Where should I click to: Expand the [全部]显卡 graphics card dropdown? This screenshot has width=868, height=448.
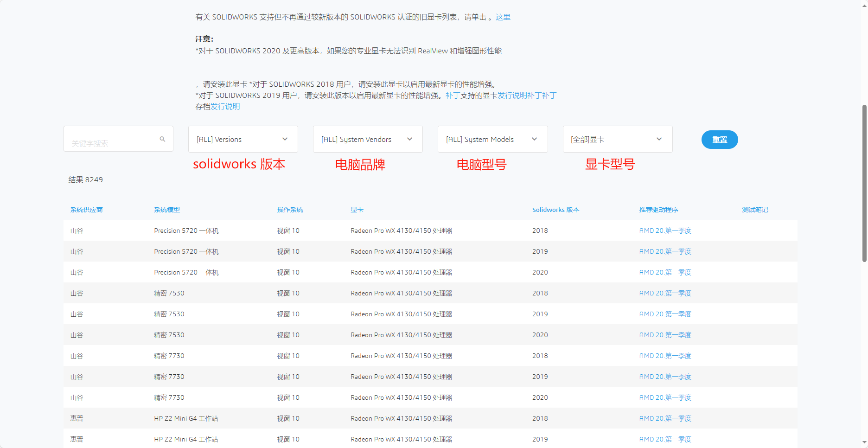pyautogui.click(x=617, y=139)
